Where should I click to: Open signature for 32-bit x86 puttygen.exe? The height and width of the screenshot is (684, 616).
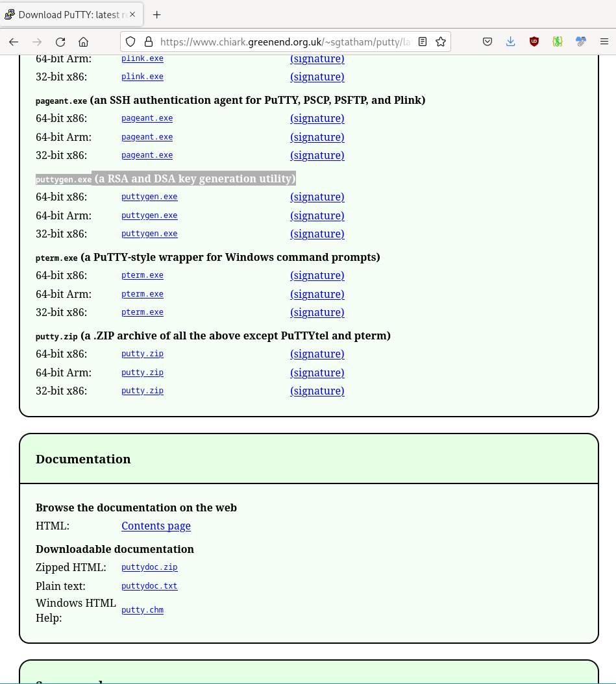click(x=317, y=234)
